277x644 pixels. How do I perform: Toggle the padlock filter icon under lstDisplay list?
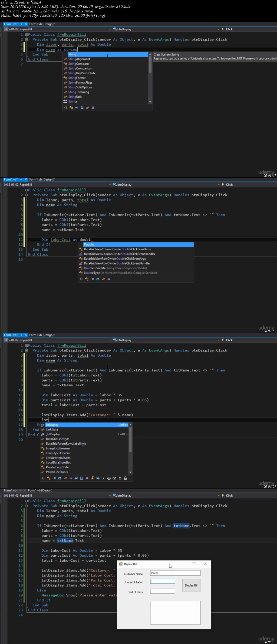coord(125,478)
